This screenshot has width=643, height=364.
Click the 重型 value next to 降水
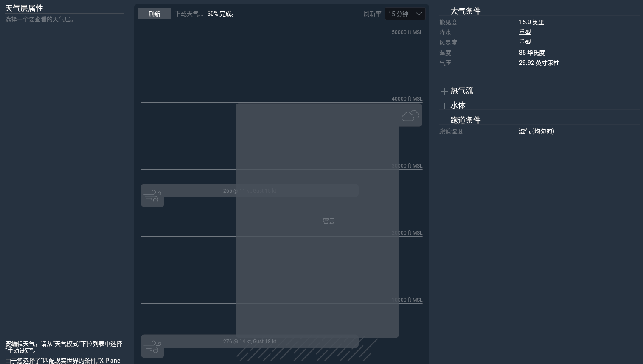pyautogui.click(x=525, y=32)
